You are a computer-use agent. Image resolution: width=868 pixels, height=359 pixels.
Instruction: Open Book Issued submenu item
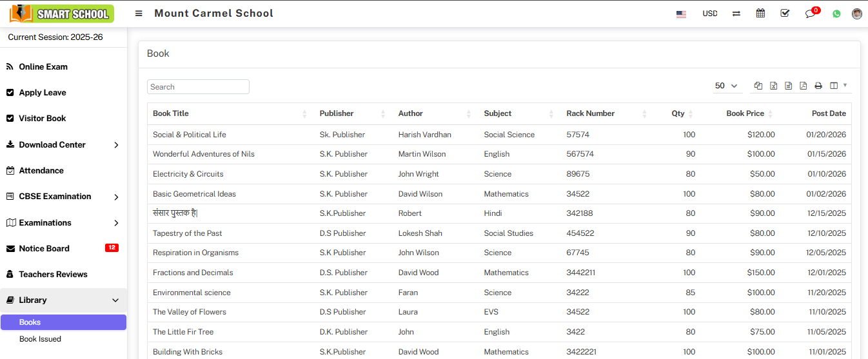pyautogui.click(x=40, y=339)
